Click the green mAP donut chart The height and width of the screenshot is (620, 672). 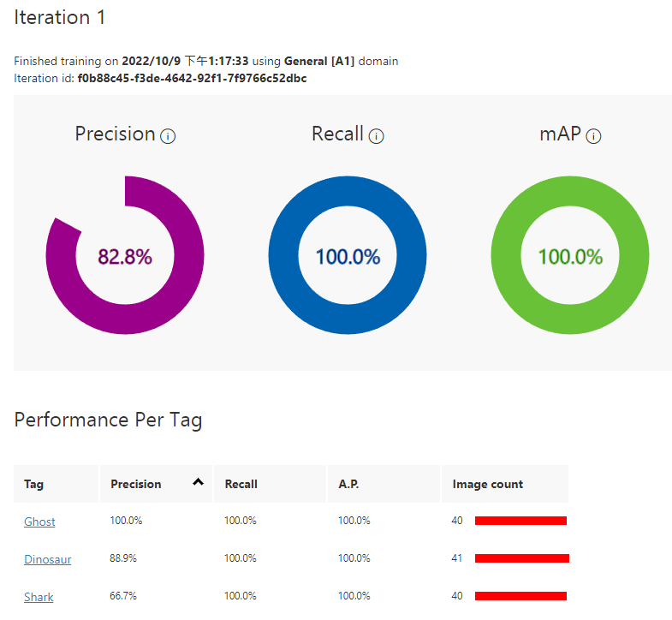coord(570,255)
